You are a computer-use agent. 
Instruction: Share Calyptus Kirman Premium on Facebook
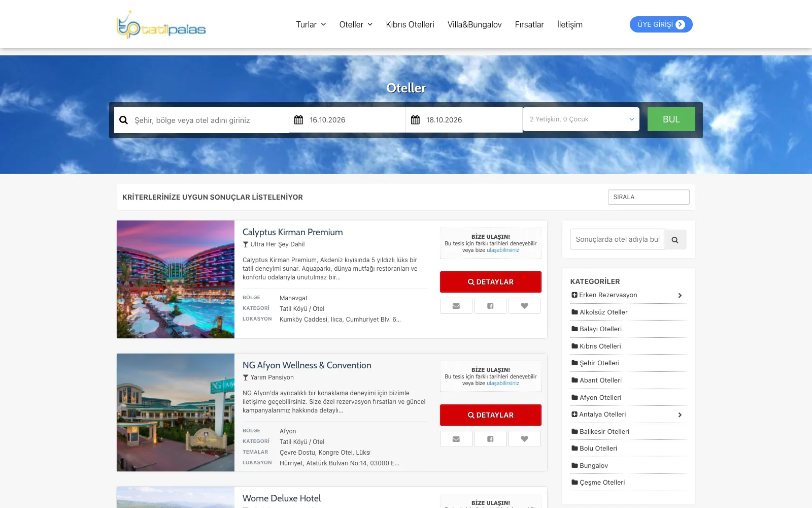490,306
